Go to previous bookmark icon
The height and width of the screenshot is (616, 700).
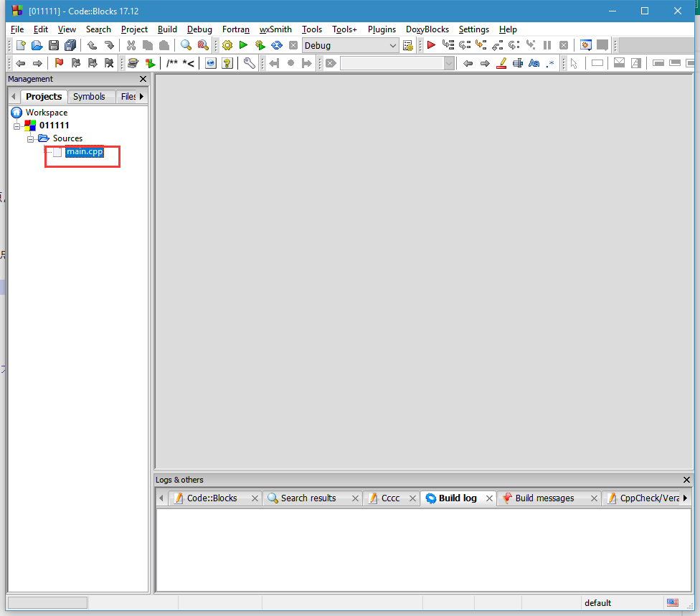tap(76, 63)
